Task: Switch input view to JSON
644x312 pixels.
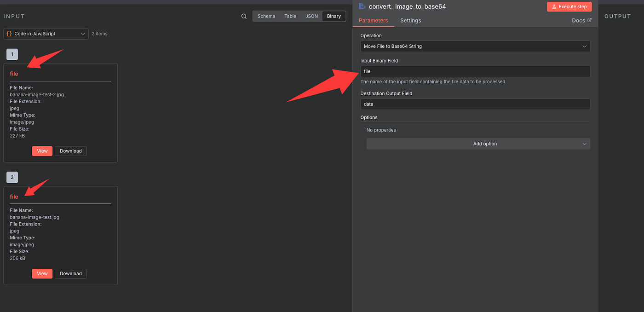Action: [311, 16]
